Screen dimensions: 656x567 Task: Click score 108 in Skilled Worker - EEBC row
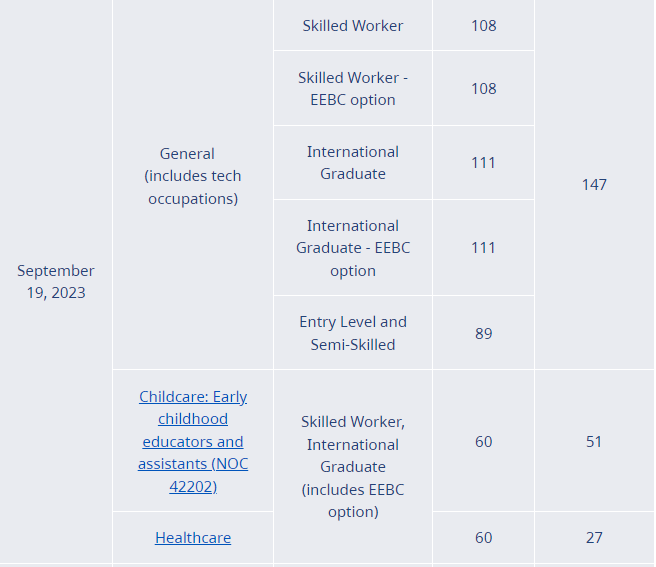coord(483,88)
